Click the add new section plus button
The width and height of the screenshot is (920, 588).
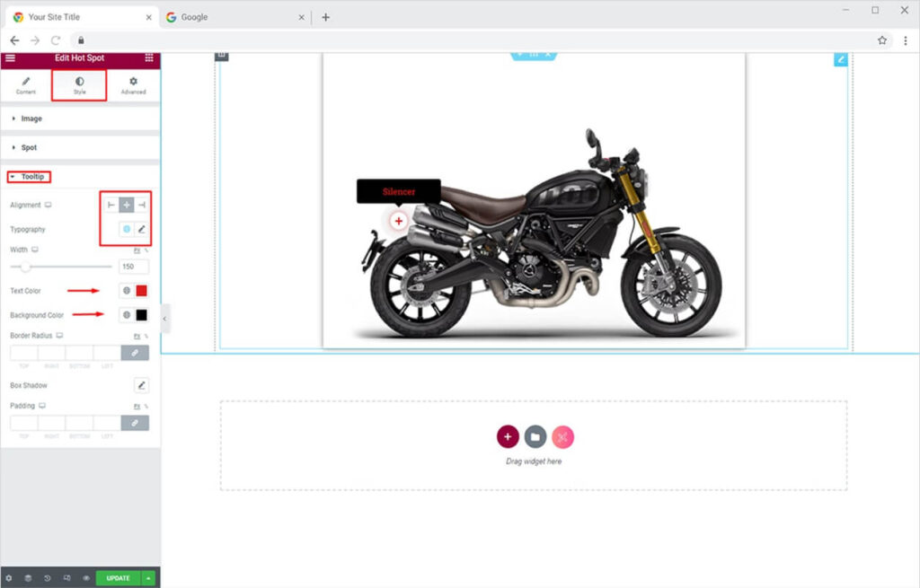508,437
